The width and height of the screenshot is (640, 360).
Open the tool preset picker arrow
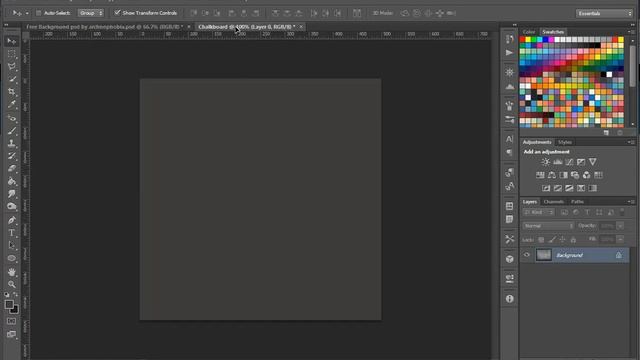[x=27, y=13]
